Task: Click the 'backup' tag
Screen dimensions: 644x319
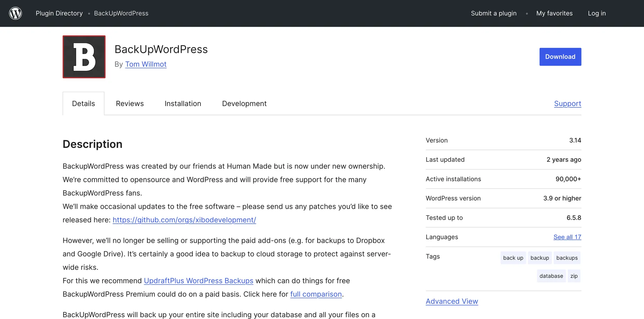Action: tap(539, 258)
